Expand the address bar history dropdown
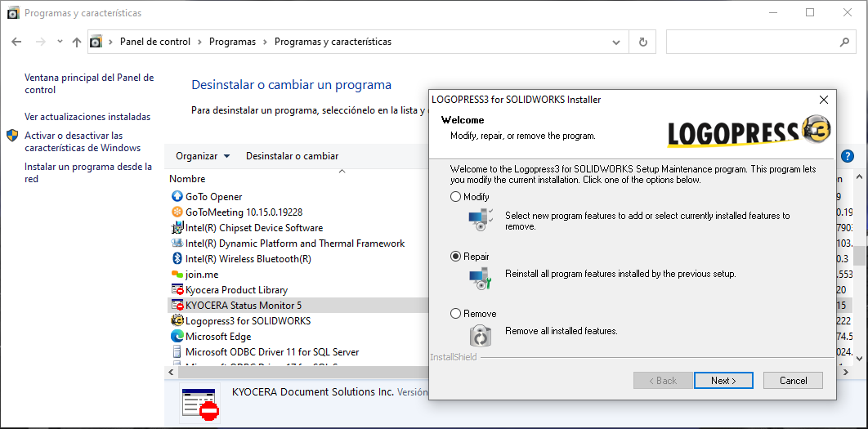This screenshot has height=429, width=868. click(616, 42)
